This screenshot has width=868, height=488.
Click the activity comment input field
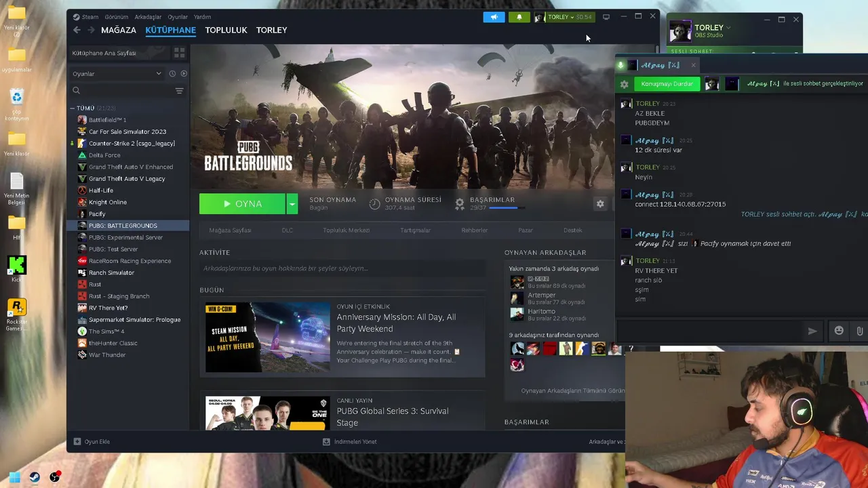coord(342,268)
